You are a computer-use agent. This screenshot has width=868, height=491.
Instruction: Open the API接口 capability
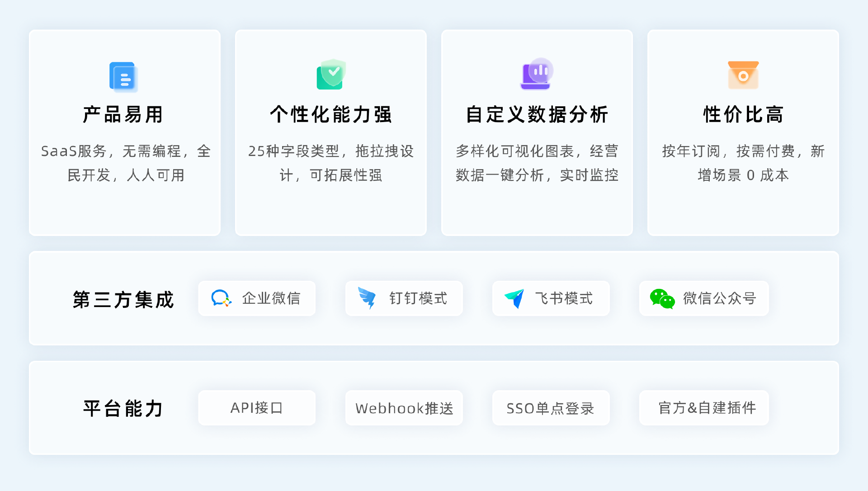point(257,408)
